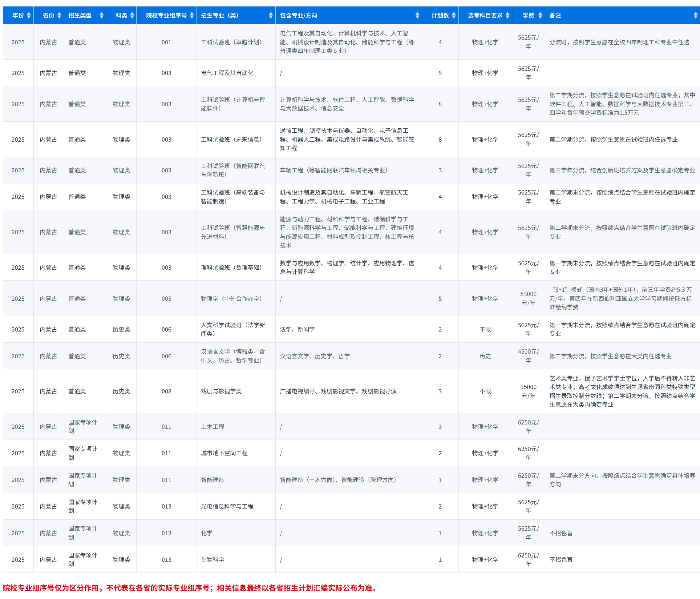The image size is (700, 599).
Task: Click sort arrows in 选考科目要求 header
Action: tap(508, 15)
